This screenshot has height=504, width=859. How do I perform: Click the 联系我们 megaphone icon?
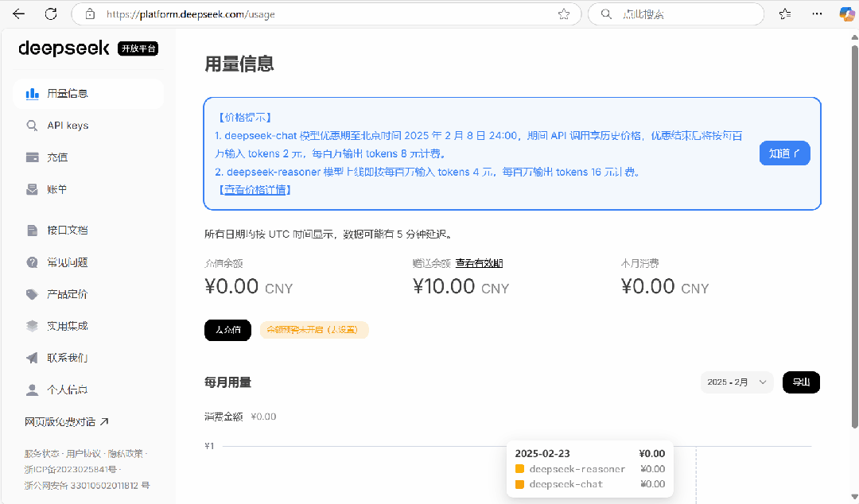(x=32, y=357)
